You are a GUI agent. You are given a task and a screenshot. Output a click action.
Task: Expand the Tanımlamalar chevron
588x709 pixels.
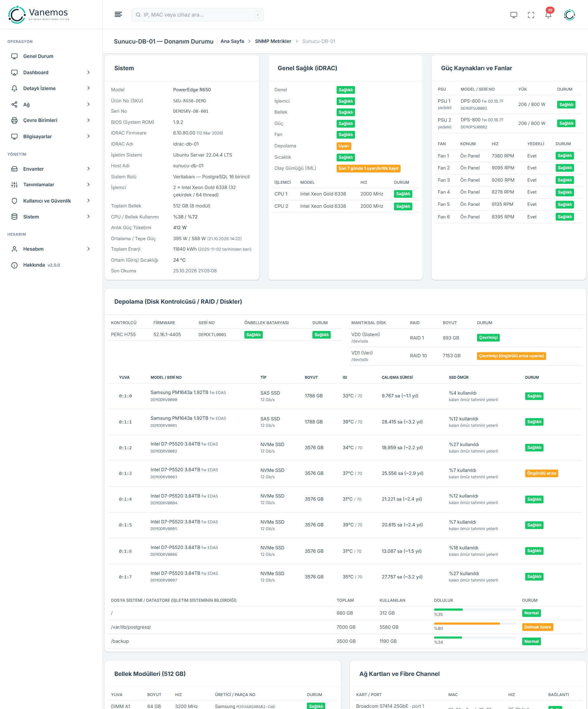tap(89, 185)
